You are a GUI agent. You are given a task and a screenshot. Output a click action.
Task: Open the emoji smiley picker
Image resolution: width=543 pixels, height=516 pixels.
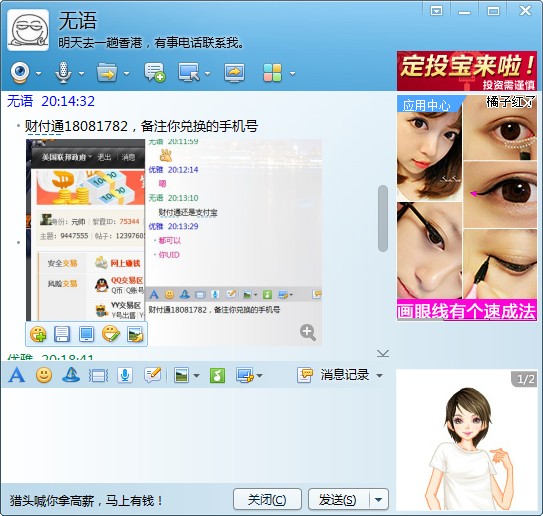(44, 375)
